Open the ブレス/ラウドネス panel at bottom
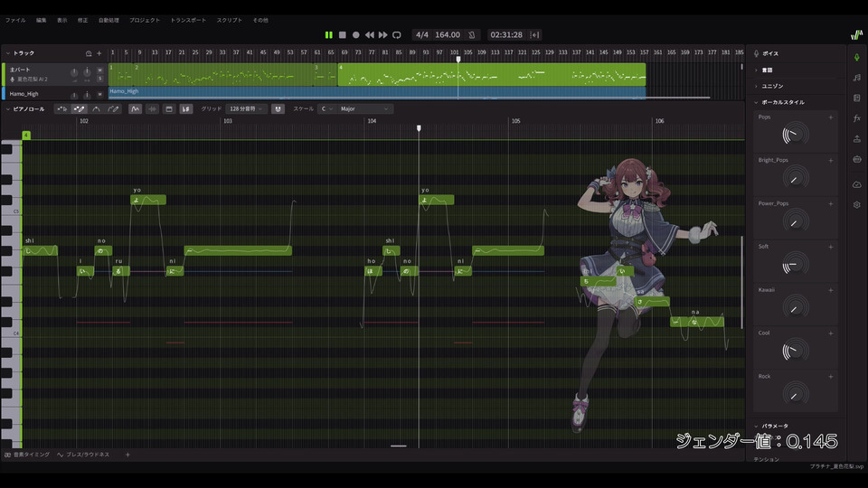 click(83, 455)
